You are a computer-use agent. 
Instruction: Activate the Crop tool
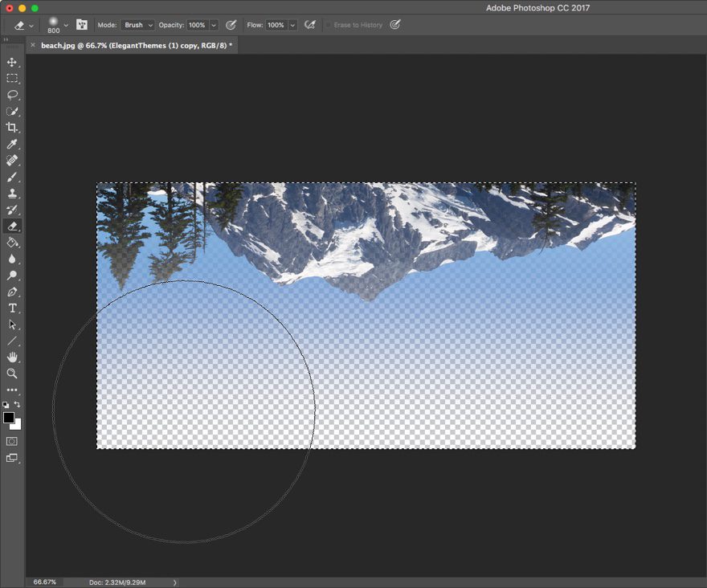(12, 128)
